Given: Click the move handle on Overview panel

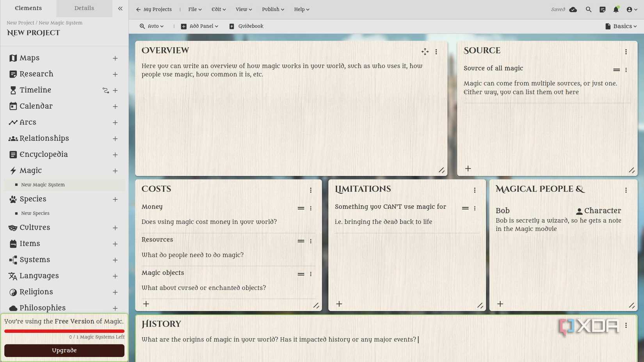Looking at the screenshot, I should pyautogui.click(x=425, y=51).
